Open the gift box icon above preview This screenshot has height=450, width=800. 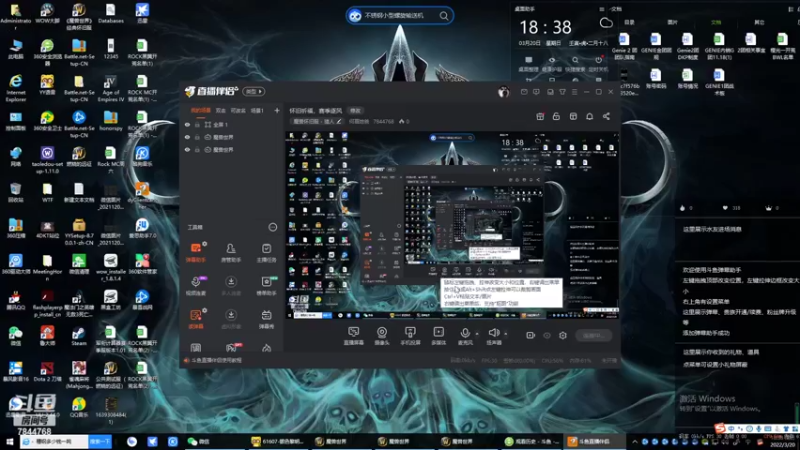[540, 116]
